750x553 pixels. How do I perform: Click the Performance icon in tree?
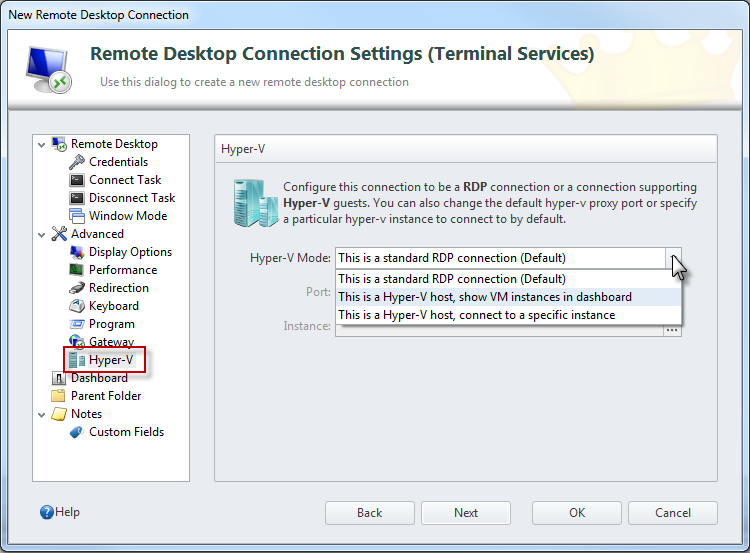(77, 270)
